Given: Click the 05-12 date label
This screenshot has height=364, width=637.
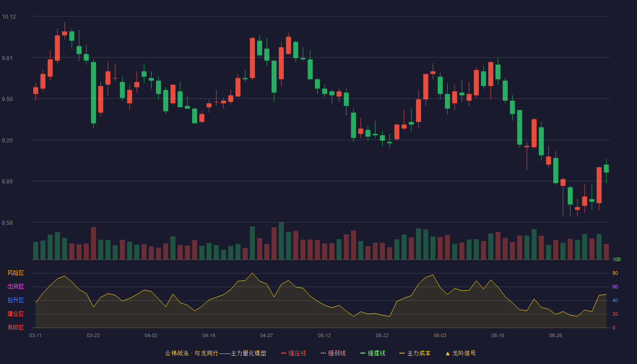Looking at the screenshot, I should pyautogui.click(x=324, y=335).
